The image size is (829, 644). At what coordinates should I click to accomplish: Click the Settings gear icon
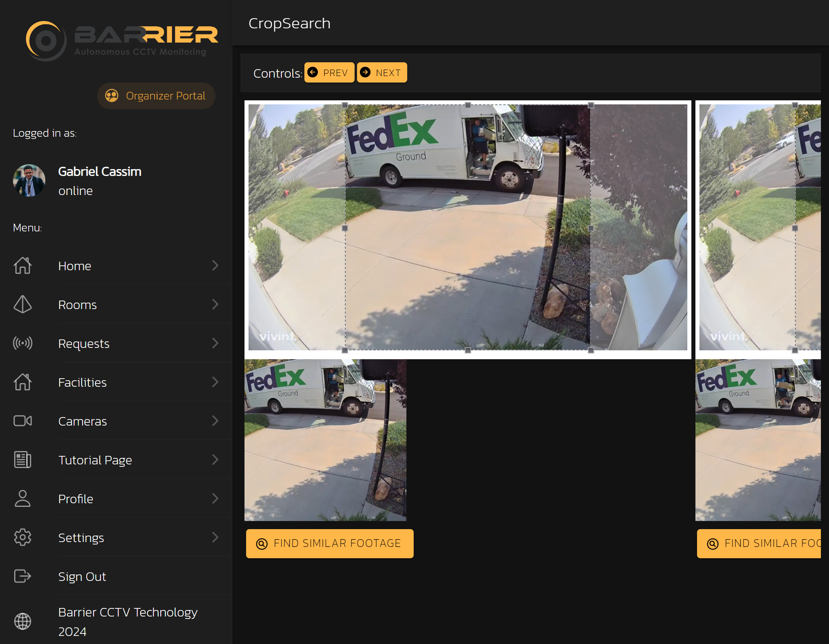click(x=23, y=537)
